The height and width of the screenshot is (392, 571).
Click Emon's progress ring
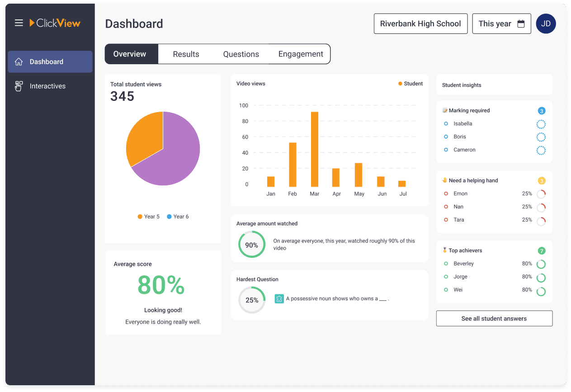click(541, 194)
